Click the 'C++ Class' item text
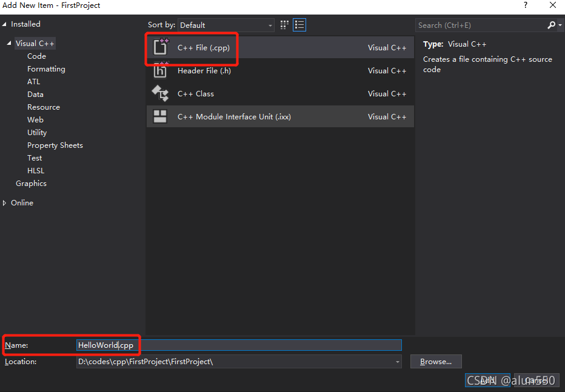This screenshot has height=392, width=565. (x=196, y=93)
